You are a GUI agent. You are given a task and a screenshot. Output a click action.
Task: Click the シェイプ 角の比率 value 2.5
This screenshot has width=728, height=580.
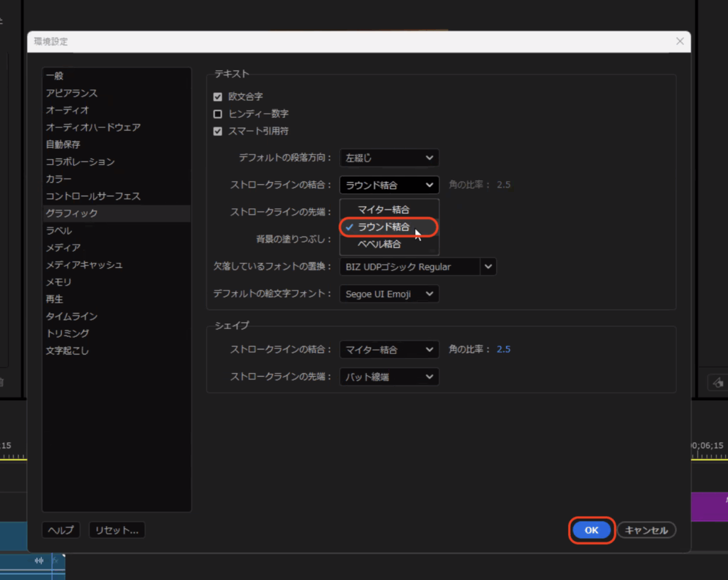pyautogui.click(x=503, y=350)
